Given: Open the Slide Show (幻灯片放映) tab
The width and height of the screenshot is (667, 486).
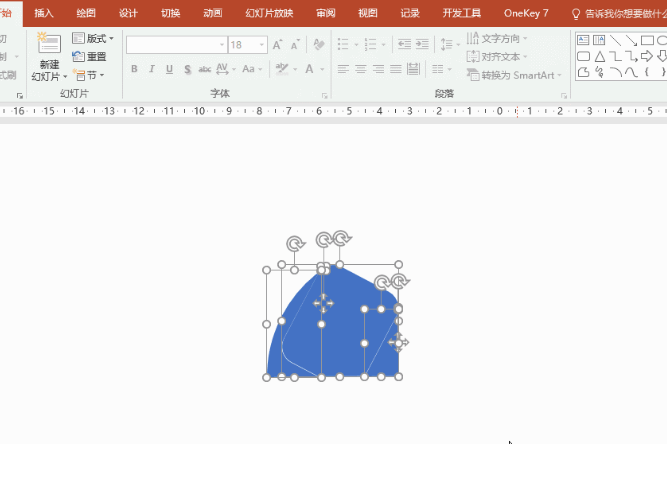Looking at the screenshot, I should point(269,13).
